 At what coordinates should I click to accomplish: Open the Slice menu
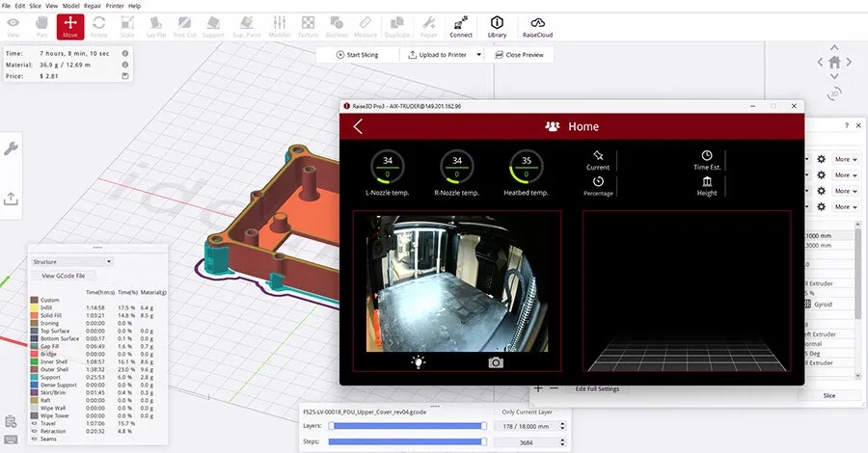coord(36,5)
